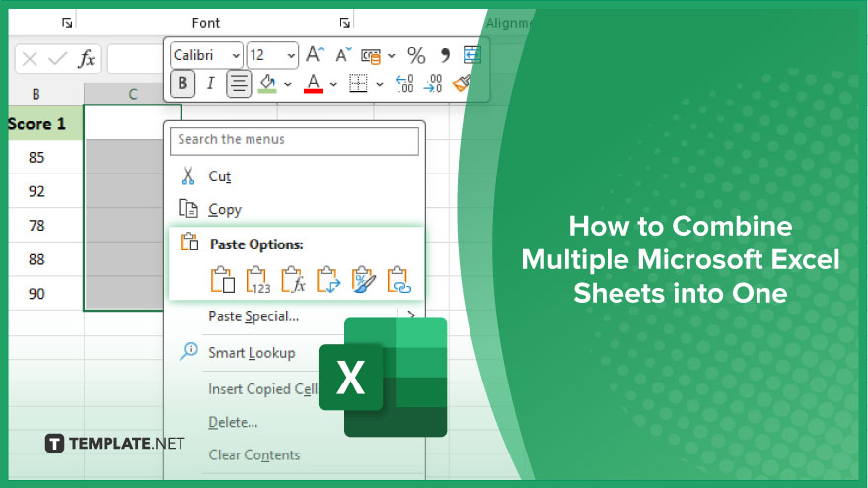This screenshot has height=488, width=868.
Task: Select the Score 1 header cell
Action: click(46, 123)
